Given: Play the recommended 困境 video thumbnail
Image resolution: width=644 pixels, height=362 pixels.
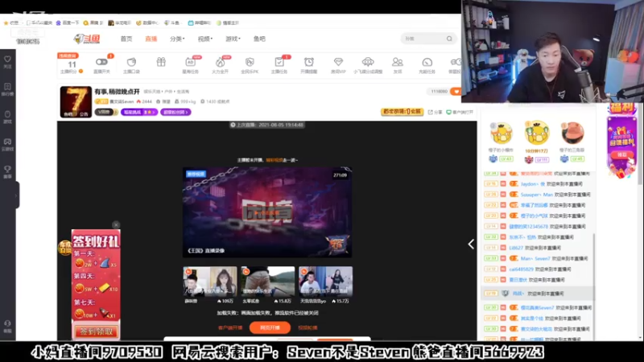Looking at the screenshot, I should pyautogui.click(x=267, y=212).
